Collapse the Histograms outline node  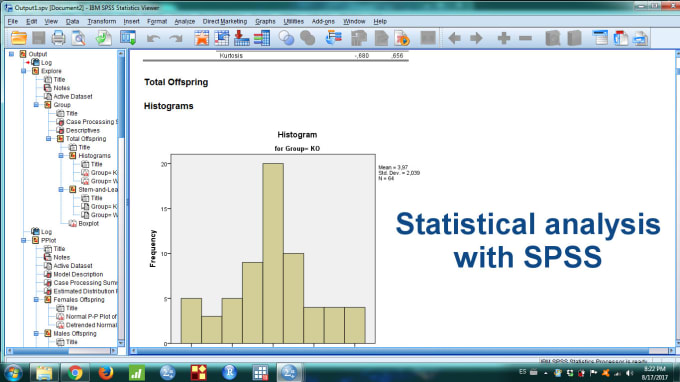[x=61, y=156]
